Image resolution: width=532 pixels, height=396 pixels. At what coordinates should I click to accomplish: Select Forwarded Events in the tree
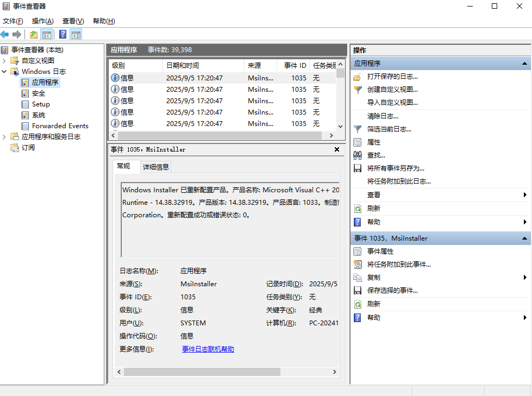tap(60, 126)
